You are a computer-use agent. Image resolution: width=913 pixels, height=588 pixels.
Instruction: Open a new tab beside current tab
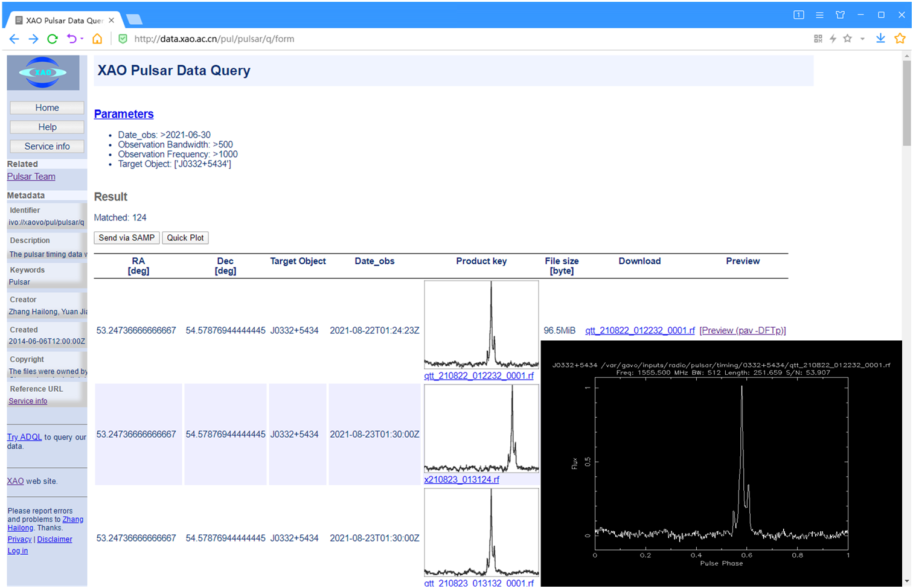tap(134, 20)
